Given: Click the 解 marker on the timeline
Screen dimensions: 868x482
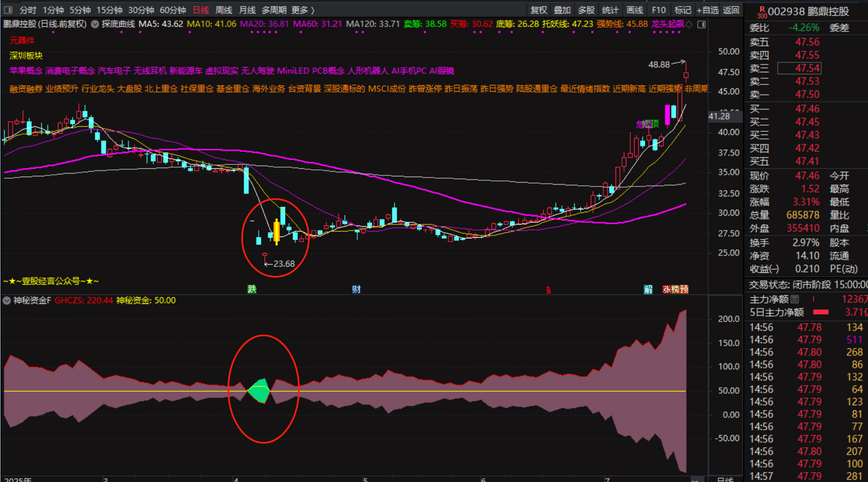Looking at the screenshot, I should tap(648, 290).
